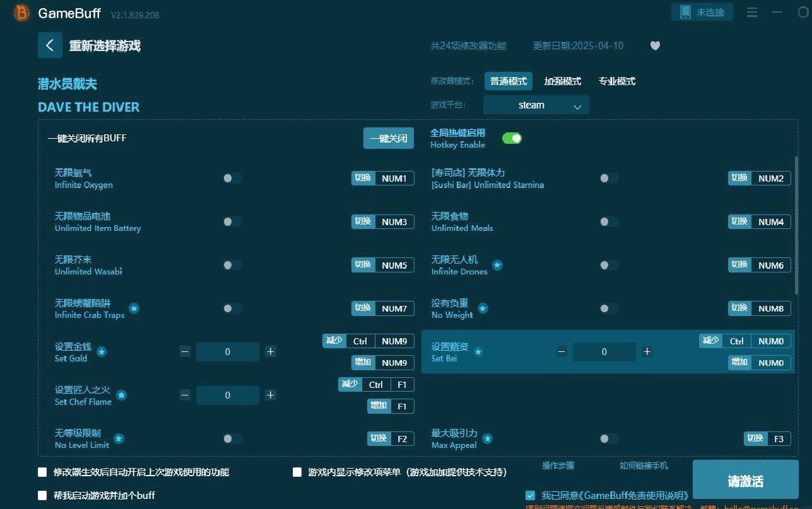Click the vertical scrollbar of feature list

click(x=796, y=226)
